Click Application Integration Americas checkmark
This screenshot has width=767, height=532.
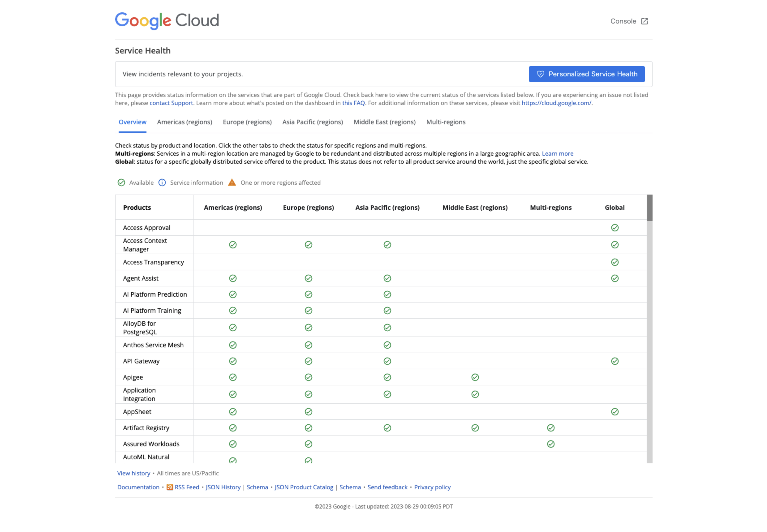click(233, 394)
